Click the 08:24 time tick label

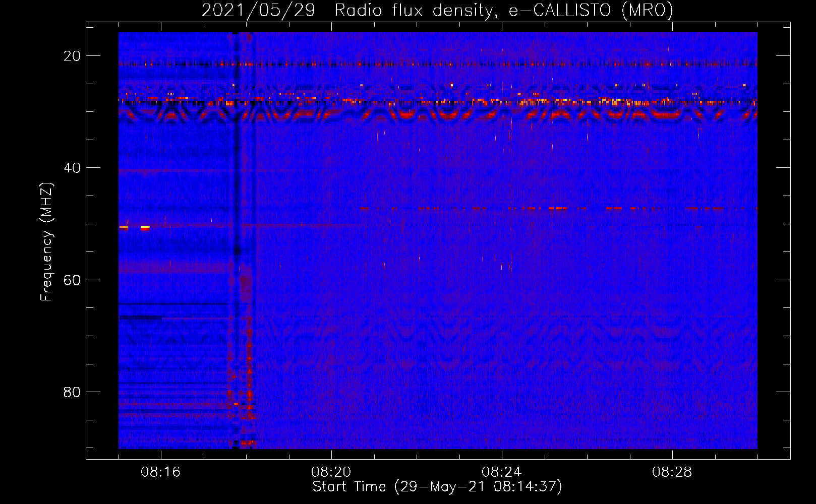(502, 472)
